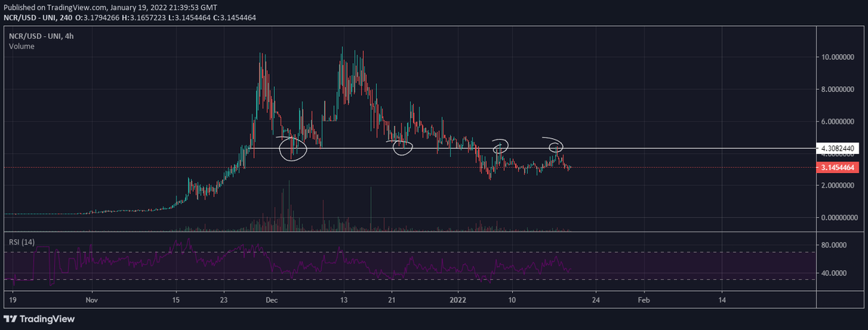Click the 2022 label on time axis

click(458, 299)
